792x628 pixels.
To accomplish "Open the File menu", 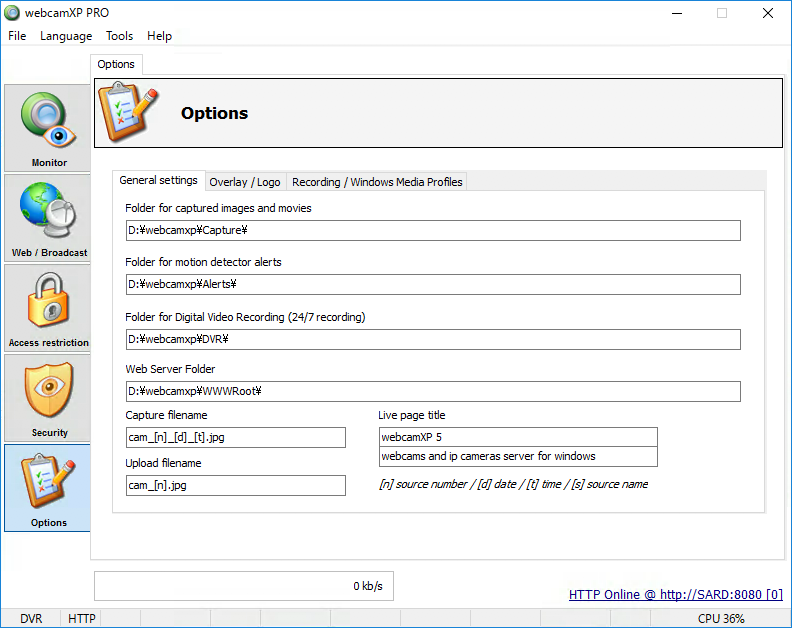I will pos(17,36).
